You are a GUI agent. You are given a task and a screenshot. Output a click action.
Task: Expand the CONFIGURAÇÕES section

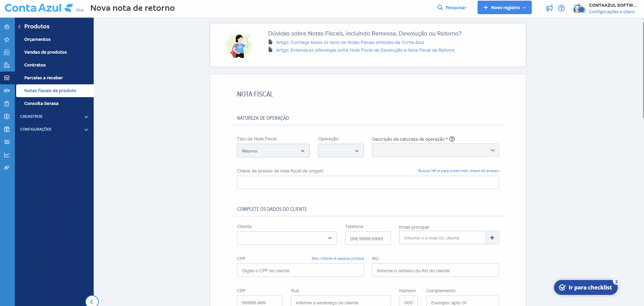[54, 130]
